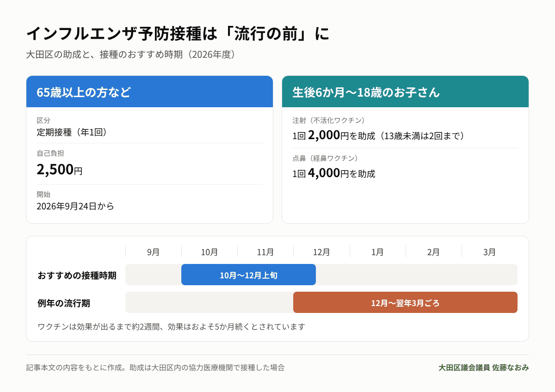Click the 例年の流行期 row label
Screen dimensions: 555x392
64,303
